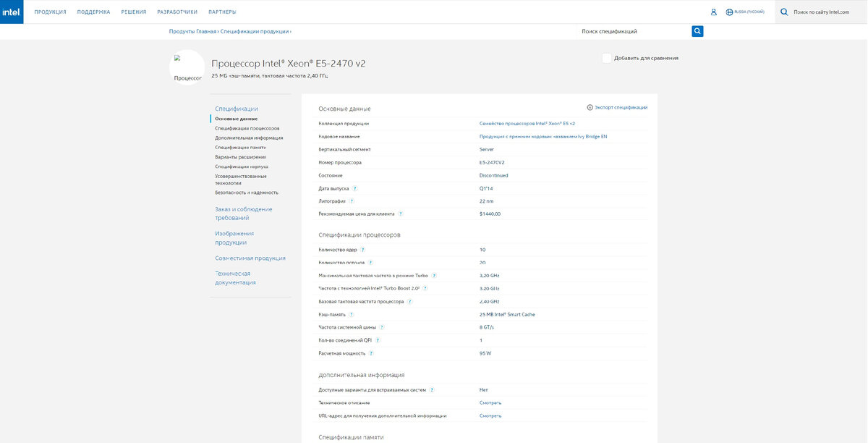Click the 95 W power value

click(485, 353)
